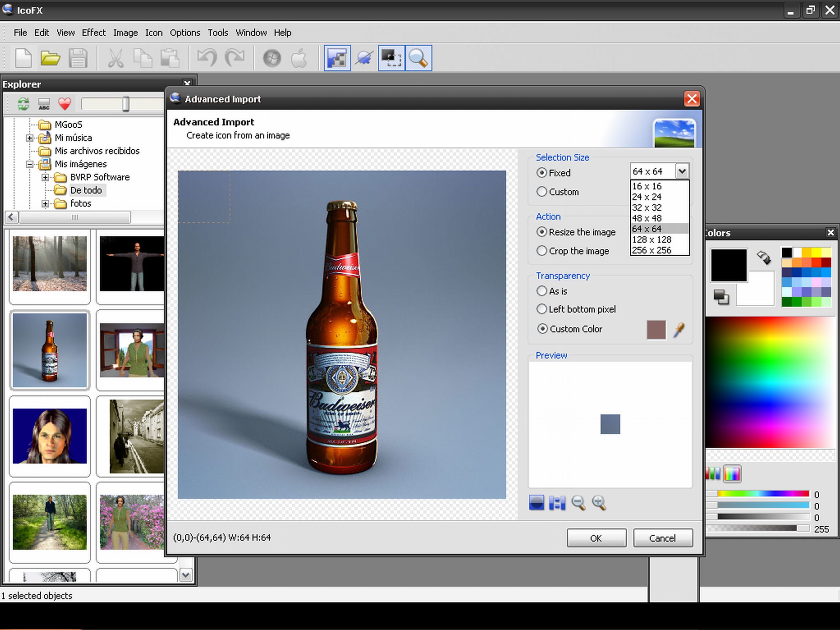
Task: Click the zoom in magnifier below Preview
Action: tap(599, 503)
